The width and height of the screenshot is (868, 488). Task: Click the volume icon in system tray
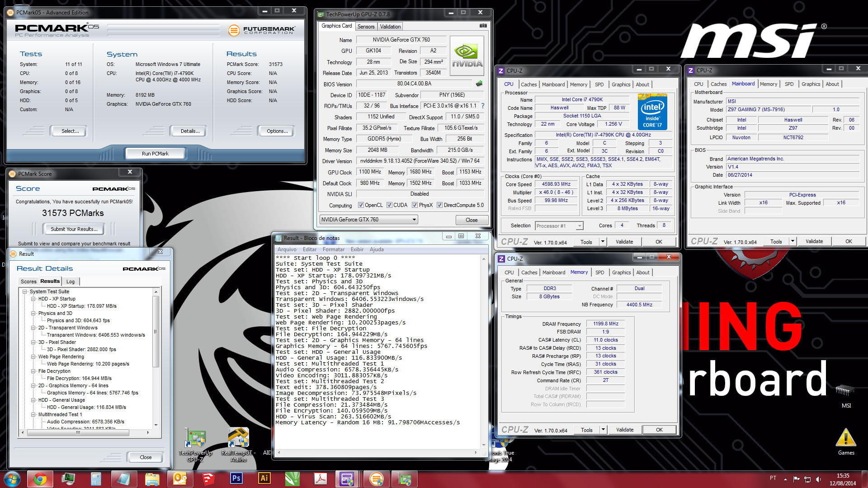click(x=818, y=479)
